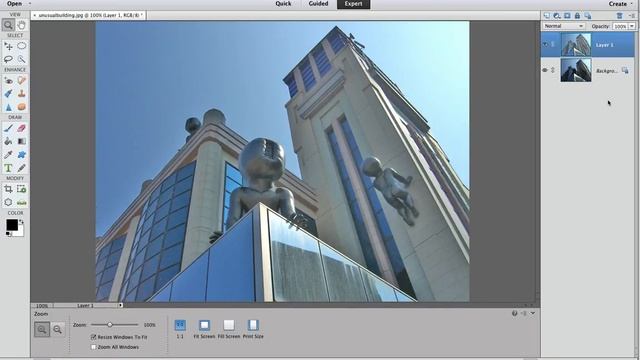Screen dimensions: 640x360
Task: Select the Gradient tool
Action: (x=22, y=141)
